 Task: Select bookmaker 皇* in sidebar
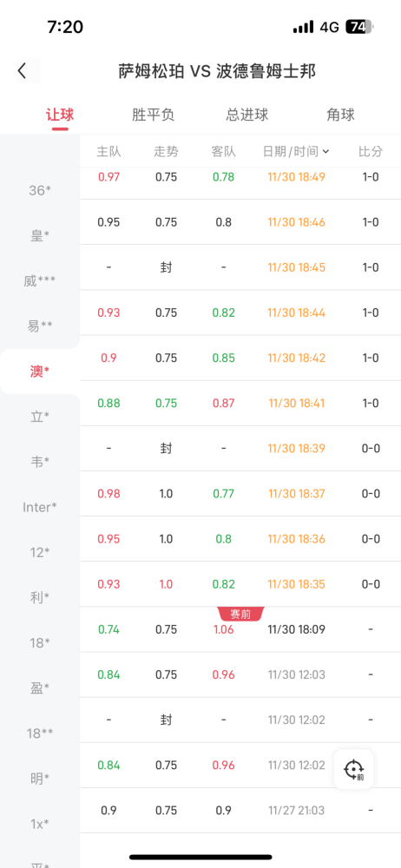click(x=40, y=236)
